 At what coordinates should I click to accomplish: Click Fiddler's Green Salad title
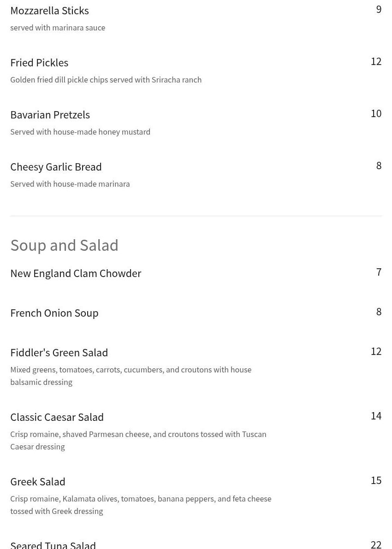(59, 353)
